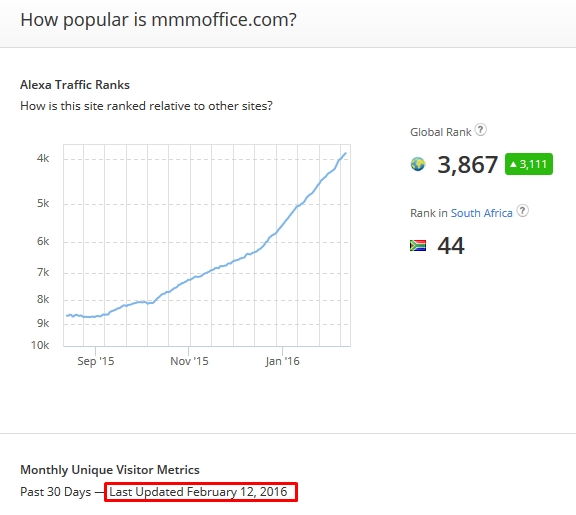This screenshot has height=515, width=576.
Task: Click the South Africa flag icon
Action: point(418,245)
